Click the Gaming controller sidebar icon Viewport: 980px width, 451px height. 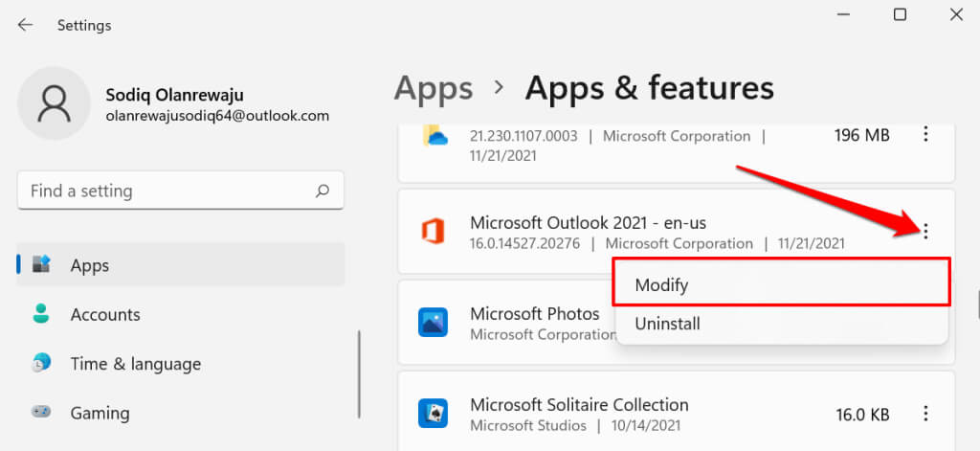pos(41,413)
